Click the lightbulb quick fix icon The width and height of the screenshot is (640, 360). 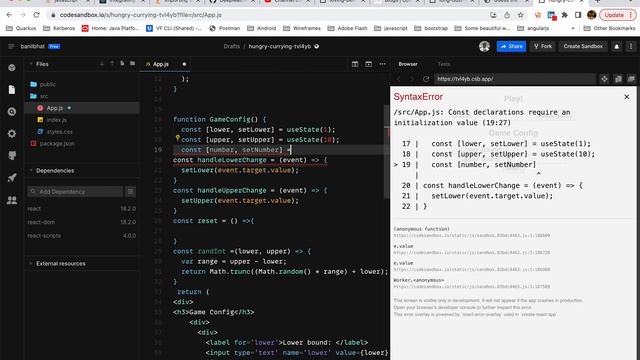click(x=178, y=138)
